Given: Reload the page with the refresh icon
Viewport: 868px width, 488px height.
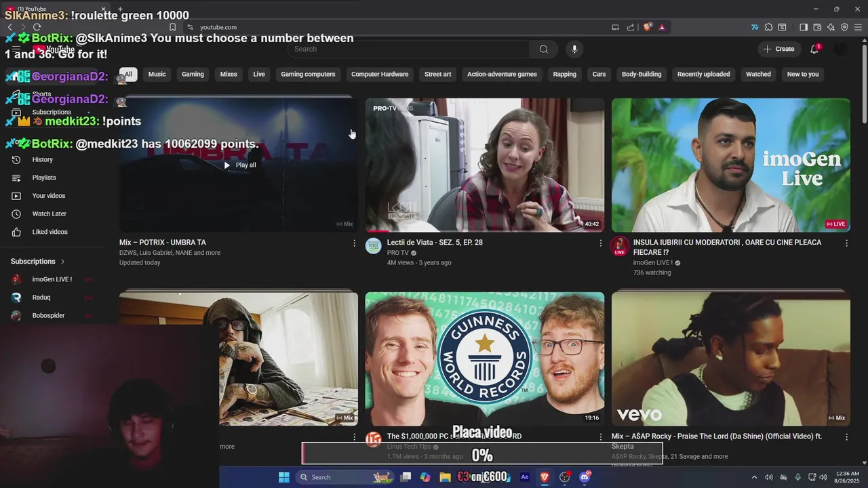Looking at the screenshot, I should tap(37, 27).
